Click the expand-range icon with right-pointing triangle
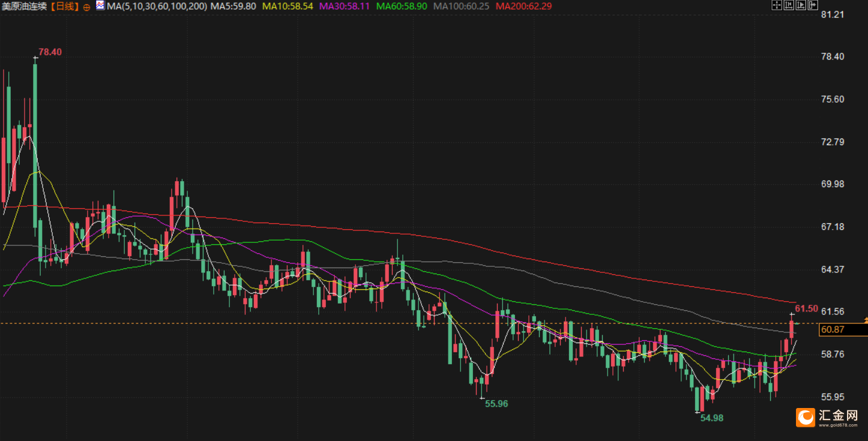The height and width of the screenshot is (441, 868). click(800, 5)
